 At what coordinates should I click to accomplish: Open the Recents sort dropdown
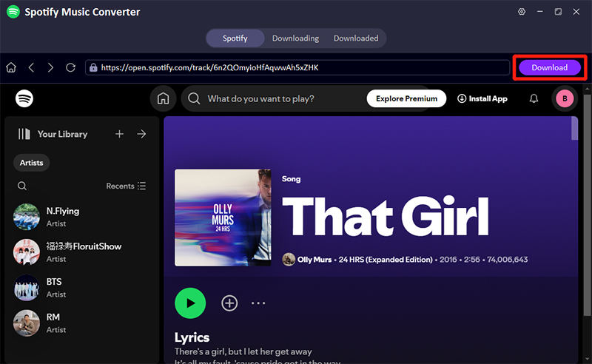point(126,186)
